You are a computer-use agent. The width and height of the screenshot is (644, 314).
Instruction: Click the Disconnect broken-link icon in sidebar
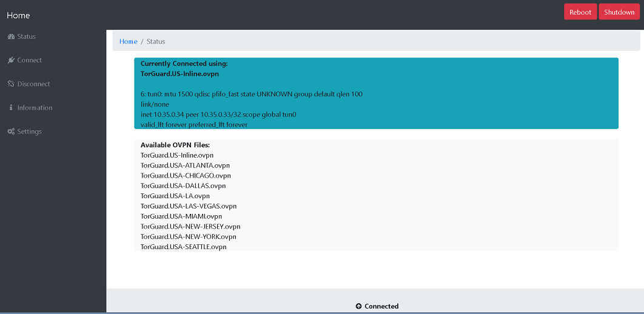tap(11, 84)
